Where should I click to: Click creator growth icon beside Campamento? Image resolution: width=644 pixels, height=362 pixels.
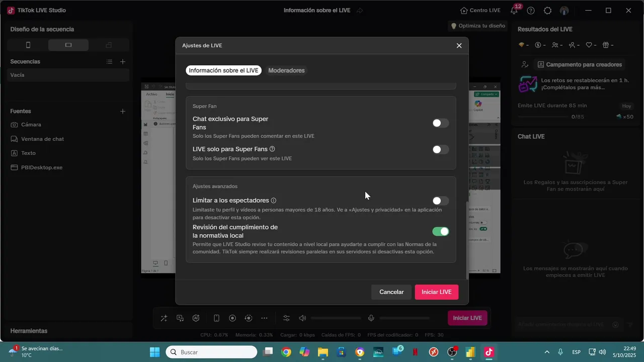click(x=525, y=64)
